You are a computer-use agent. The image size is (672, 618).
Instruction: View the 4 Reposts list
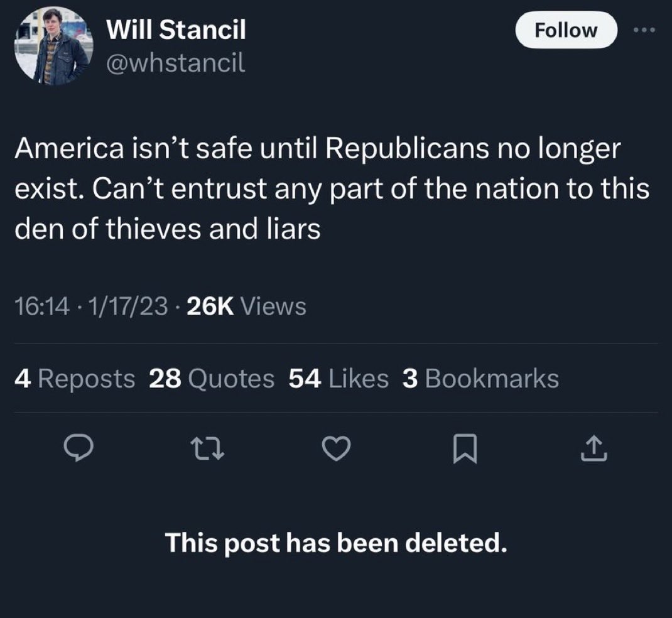75,379
